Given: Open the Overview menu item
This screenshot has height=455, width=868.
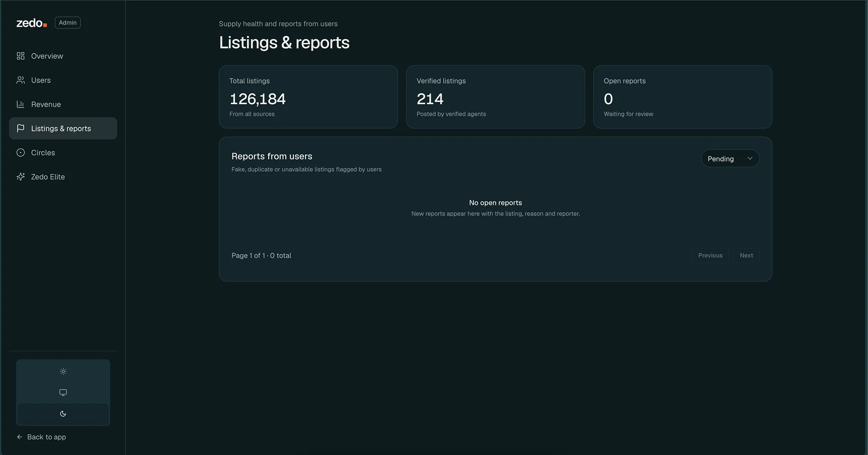Looking at the screenshot, I should pos(63,56).
